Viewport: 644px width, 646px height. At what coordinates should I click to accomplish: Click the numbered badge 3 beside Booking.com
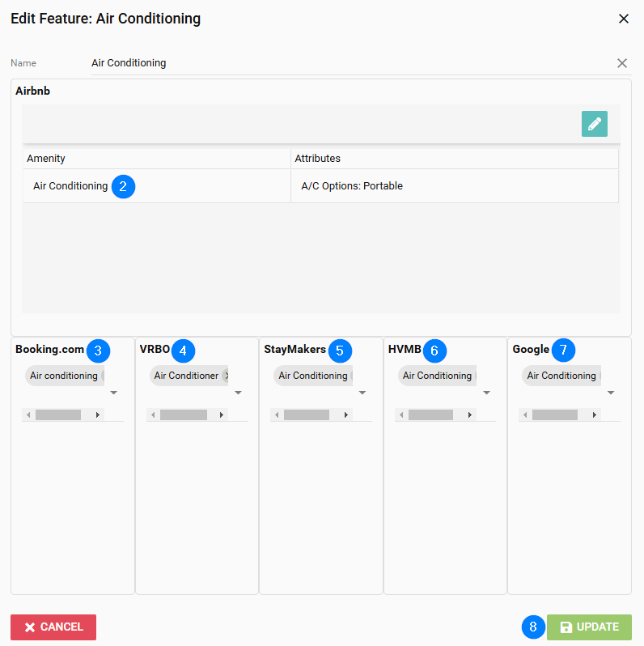[98, 351]
